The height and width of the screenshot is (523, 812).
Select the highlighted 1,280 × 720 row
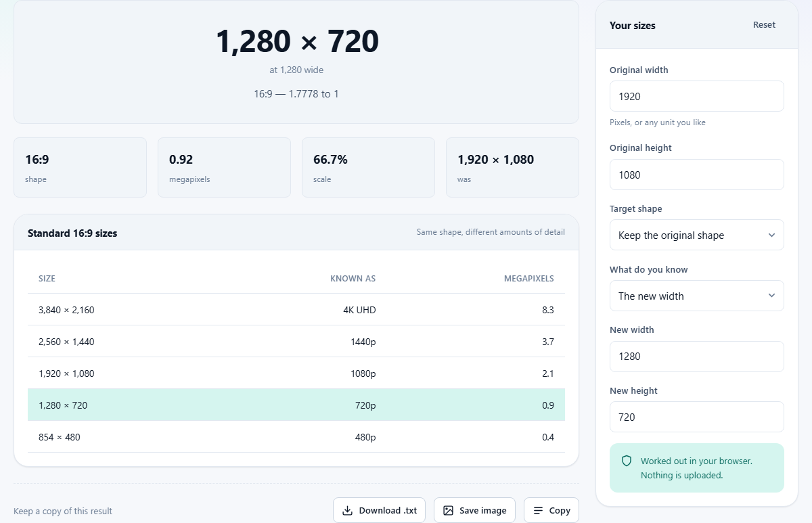[x=296, y=405]
